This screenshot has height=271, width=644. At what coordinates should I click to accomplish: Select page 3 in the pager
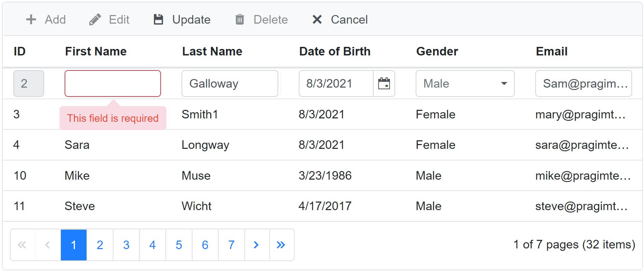126,245
